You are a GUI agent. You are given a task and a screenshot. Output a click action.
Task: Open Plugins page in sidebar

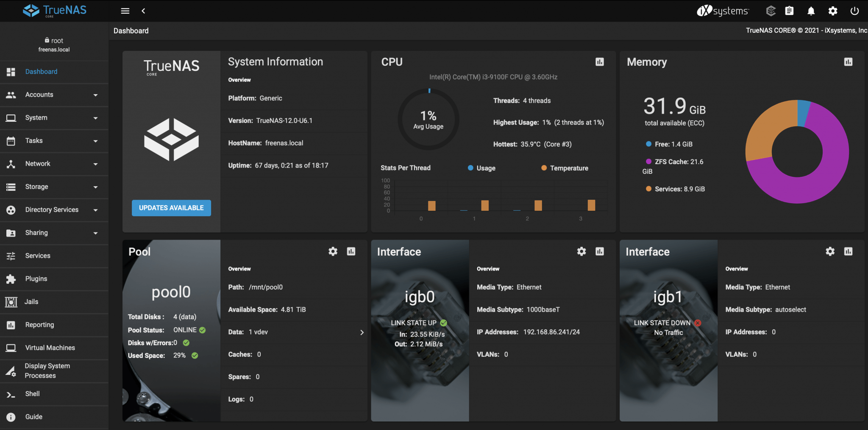tap(54, 279)
